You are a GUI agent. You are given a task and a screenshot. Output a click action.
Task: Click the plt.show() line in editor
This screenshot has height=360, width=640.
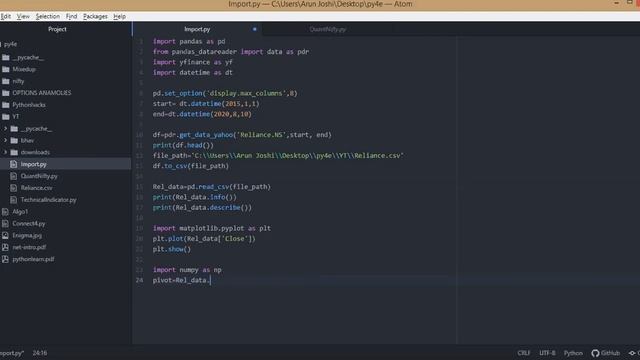click(x=172, y=249)
